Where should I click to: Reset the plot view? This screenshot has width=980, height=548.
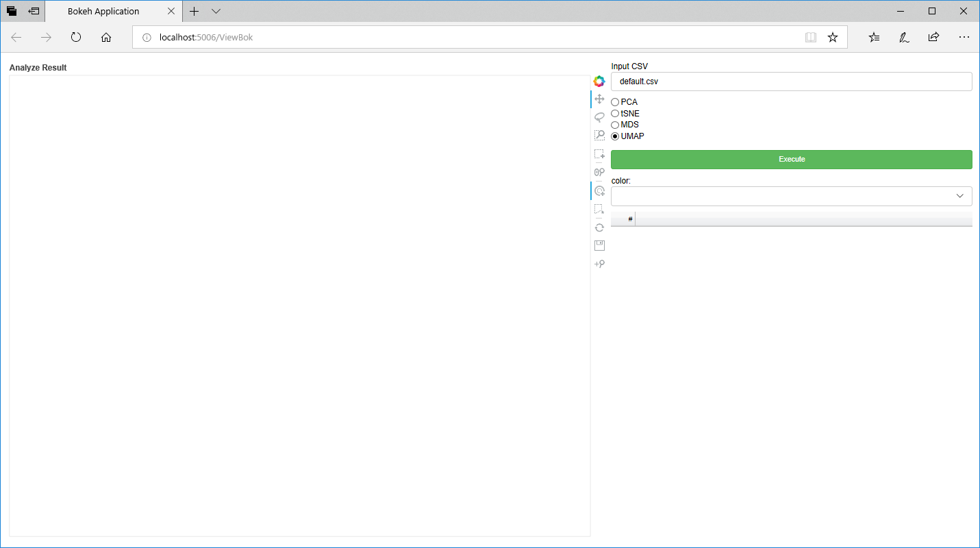pos(599,227)
